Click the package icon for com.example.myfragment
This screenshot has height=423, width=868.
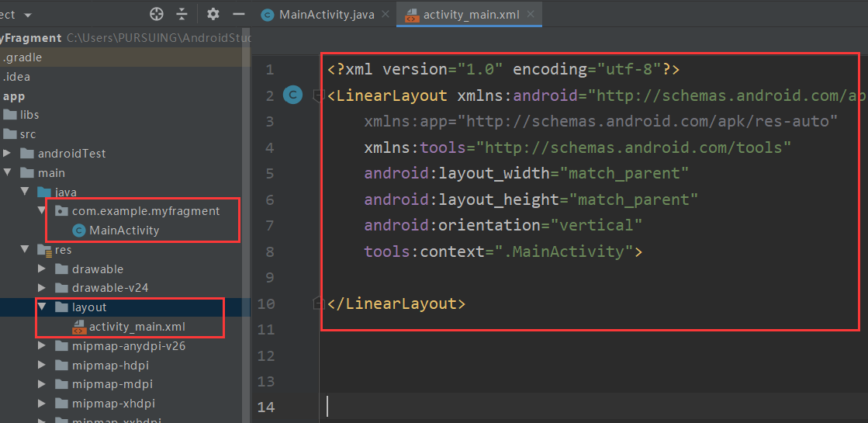[x=61, y=211]
